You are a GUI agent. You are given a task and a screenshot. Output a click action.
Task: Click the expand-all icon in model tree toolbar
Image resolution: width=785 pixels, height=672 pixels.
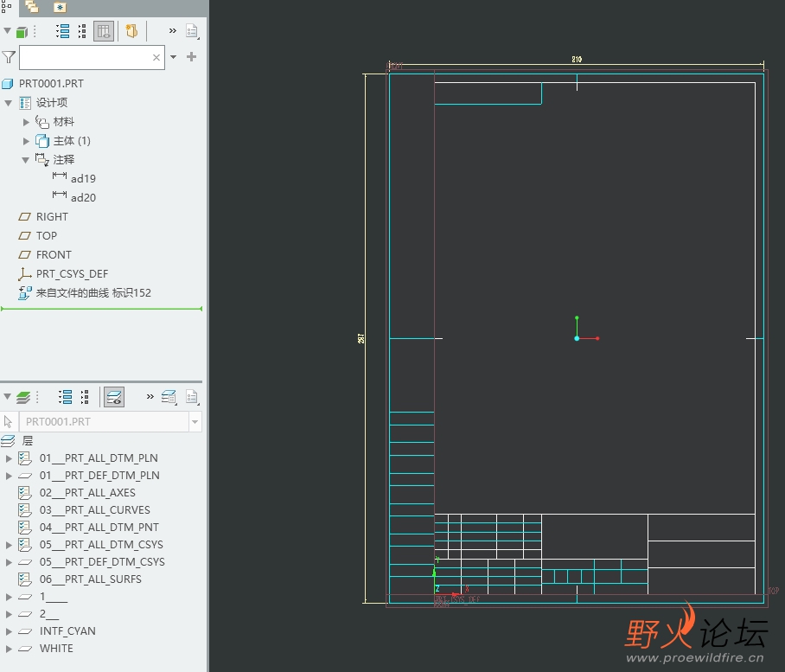(x=63, y=32)
